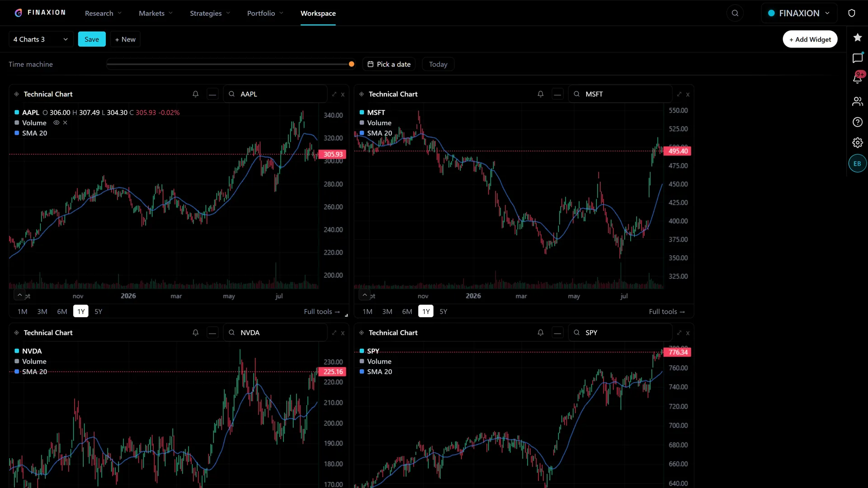The height and width of the screenshot is (488, 868).
Task: Set alert bell on SPY chart
Action: coord(540,333)
